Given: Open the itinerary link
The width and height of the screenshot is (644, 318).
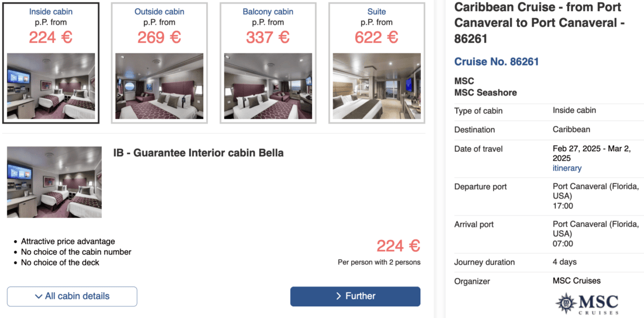Looking at the screenshot, I should (567, 168).
